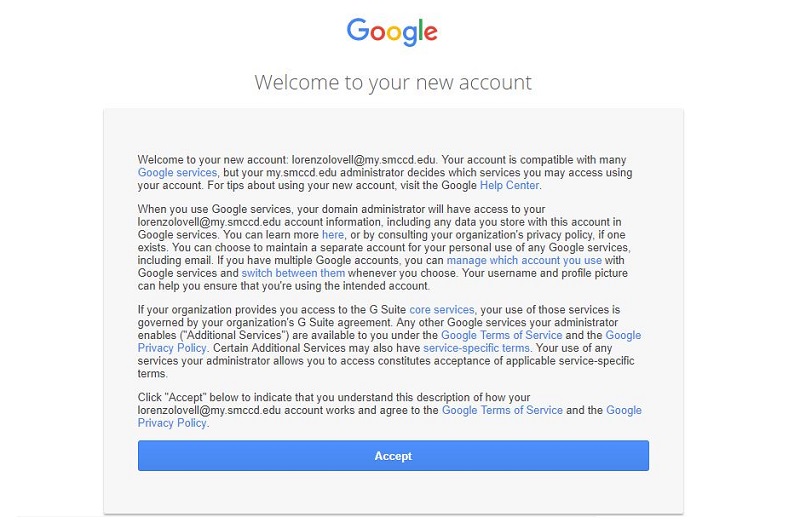Open the Privacy Policy link directly above Accept

point(172,423)
